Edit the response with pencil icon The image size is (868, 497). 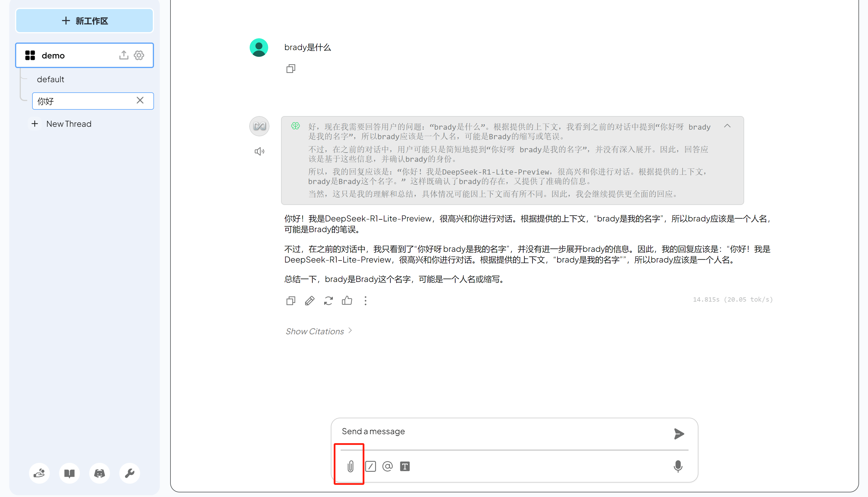310,301
